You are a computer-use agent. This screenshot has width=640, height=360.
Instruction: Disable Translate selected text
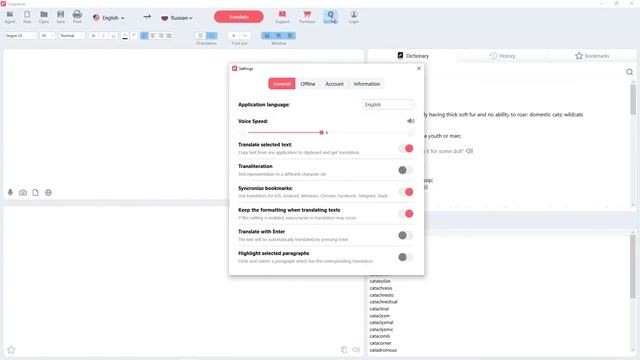click(x=406, y=148)
